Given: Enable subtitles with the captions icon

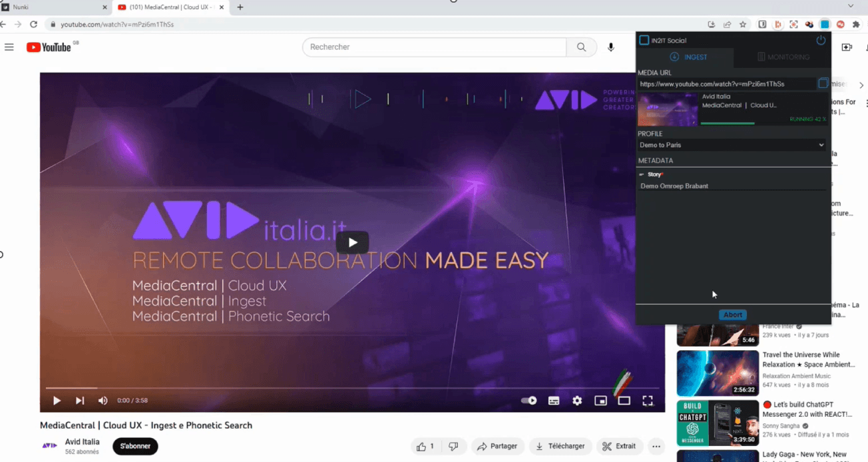Looking at the screenshot, I should tap(553, 400).
